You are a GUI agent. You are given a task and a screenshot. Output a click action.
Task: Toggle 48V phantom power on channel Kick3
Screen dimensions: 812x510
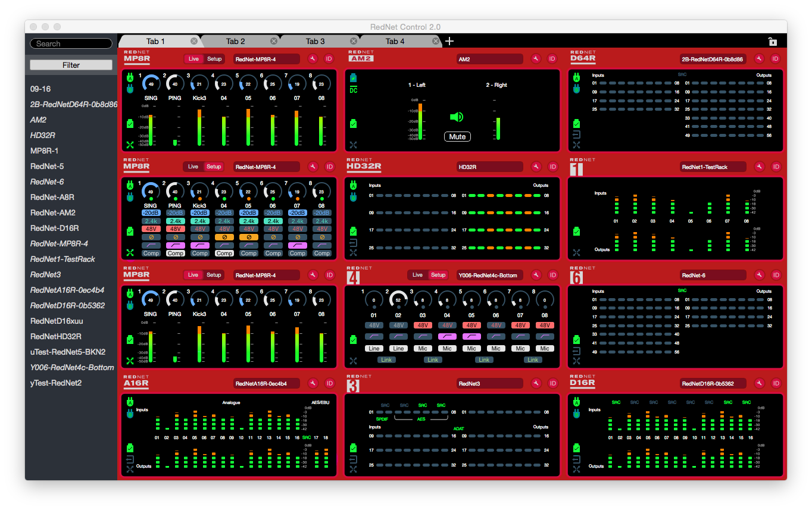pyautogui.click(x=199, y=229)
